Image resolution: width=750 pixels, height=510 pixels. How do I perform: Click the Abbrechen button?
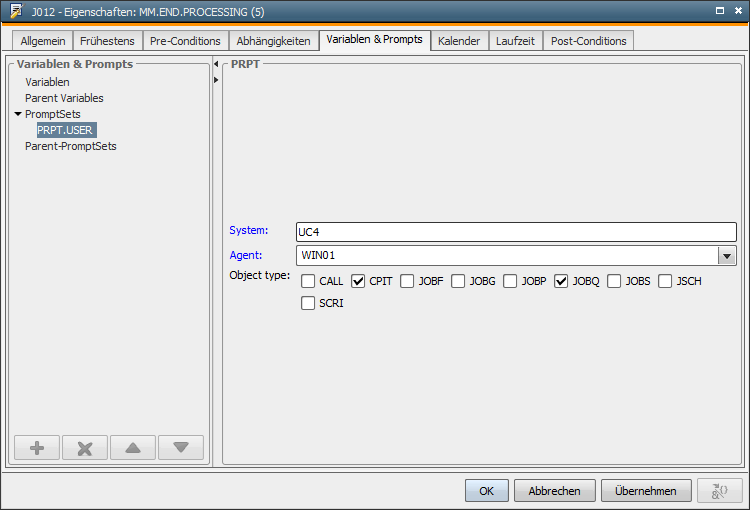click(x=554, y=491)
